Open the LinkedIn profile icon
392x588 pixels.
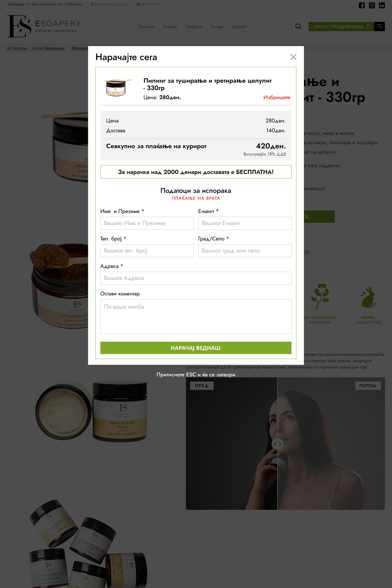(x=382, y=5)
